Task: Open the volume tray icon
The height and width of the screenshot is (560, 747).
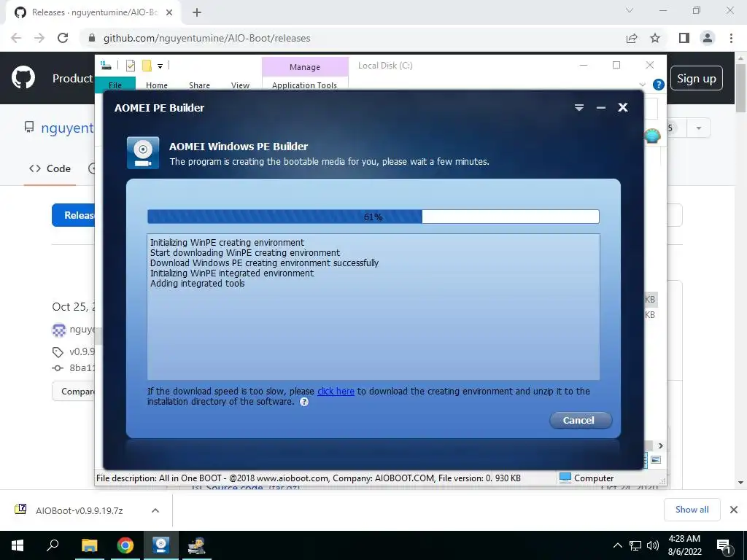Action: point(653,545)
